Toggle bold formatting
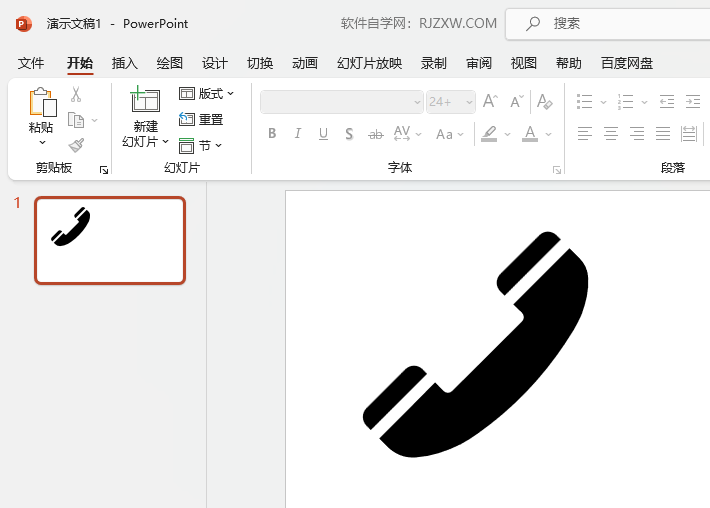 point(272,134)
